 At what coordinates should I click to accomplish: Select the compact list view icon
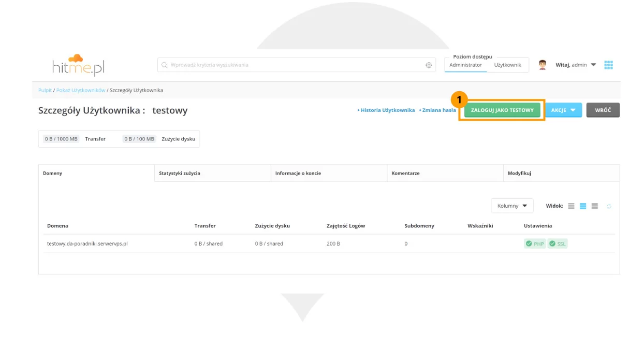(x=571, y=206)
